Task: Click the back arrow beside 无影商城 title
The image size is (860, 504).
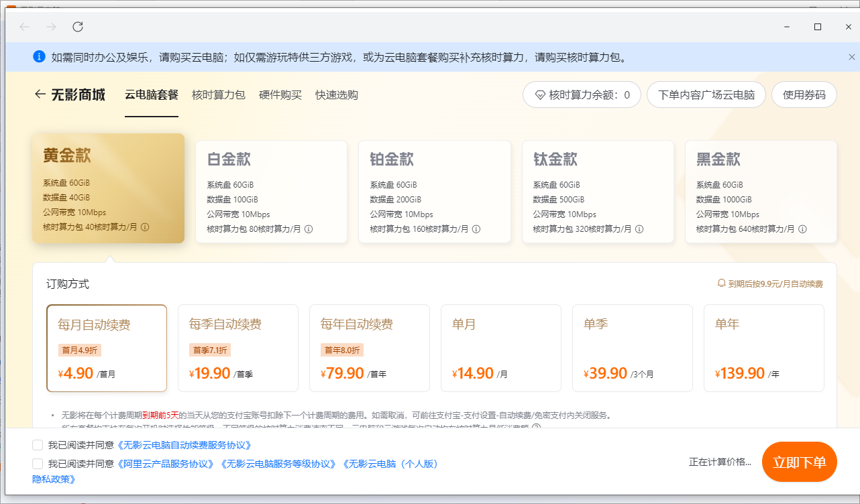Action: pos(40,94)
